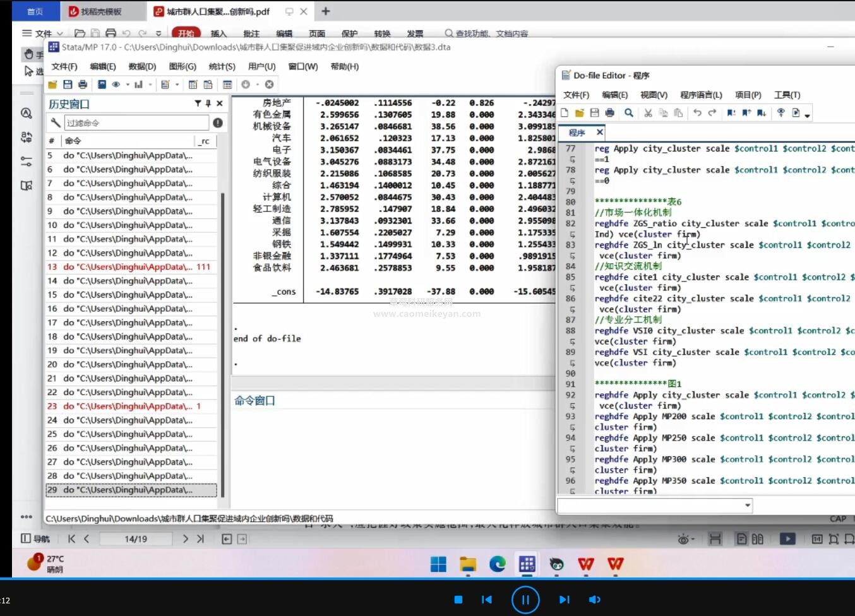Viewport: 855px width, 616px height.
Task: Redo in Do-file Editor toolbar
Action: [712, 113]
